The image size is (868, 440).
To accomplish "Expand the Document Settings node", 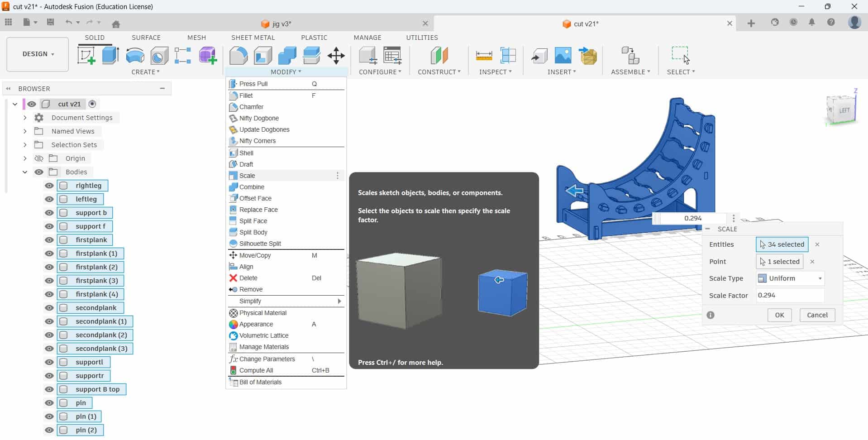I will pyautogui.click(x=25, y=118).
